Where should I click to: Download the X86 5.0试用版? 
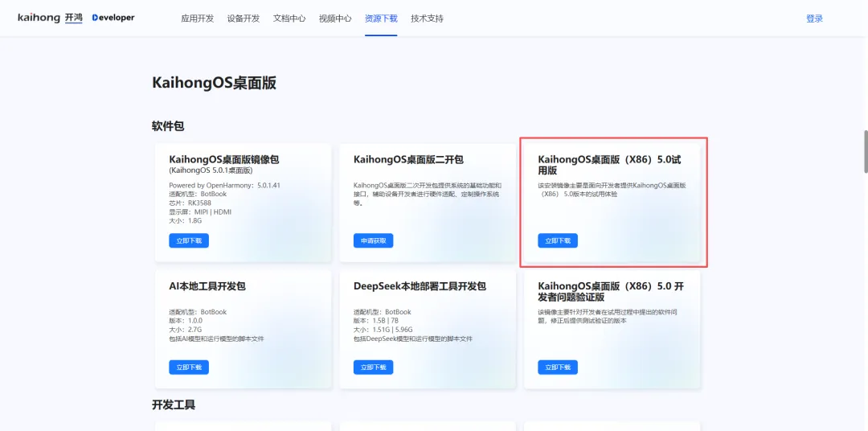558,240
